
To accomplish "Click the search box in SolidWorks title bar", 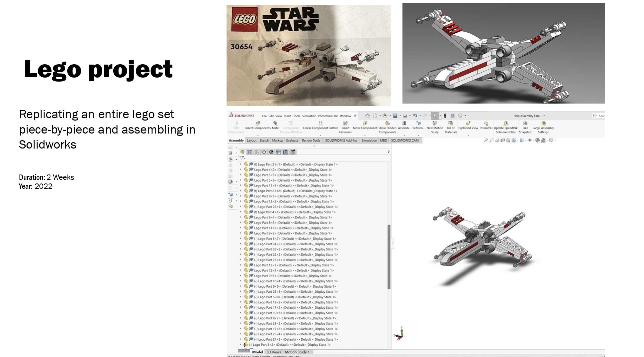I will 599,116.
